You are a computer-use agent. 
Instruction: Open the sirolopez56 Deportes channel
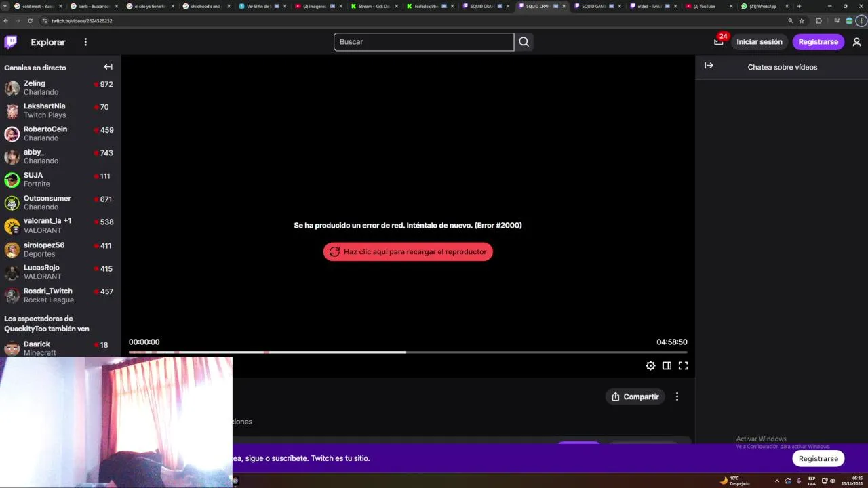pos(60,249)
